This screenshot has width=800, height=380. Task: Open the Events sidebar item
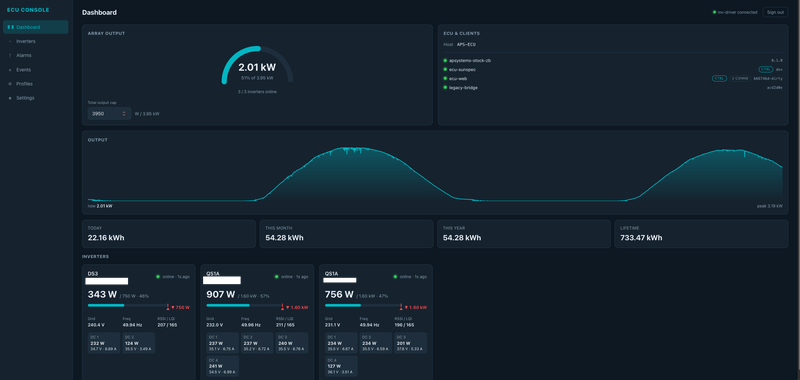tap(35, 69)
